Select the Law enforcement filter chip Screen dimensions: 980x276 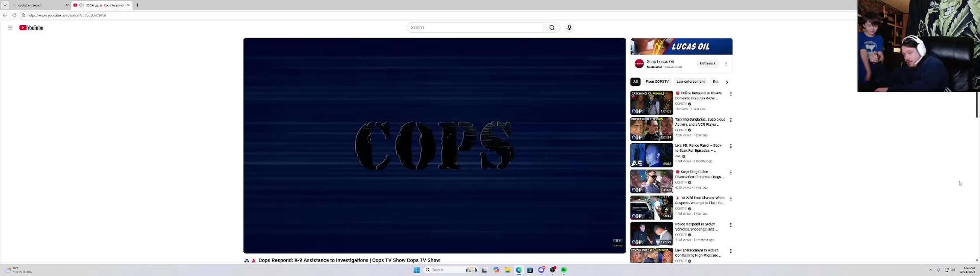(690, 82)
